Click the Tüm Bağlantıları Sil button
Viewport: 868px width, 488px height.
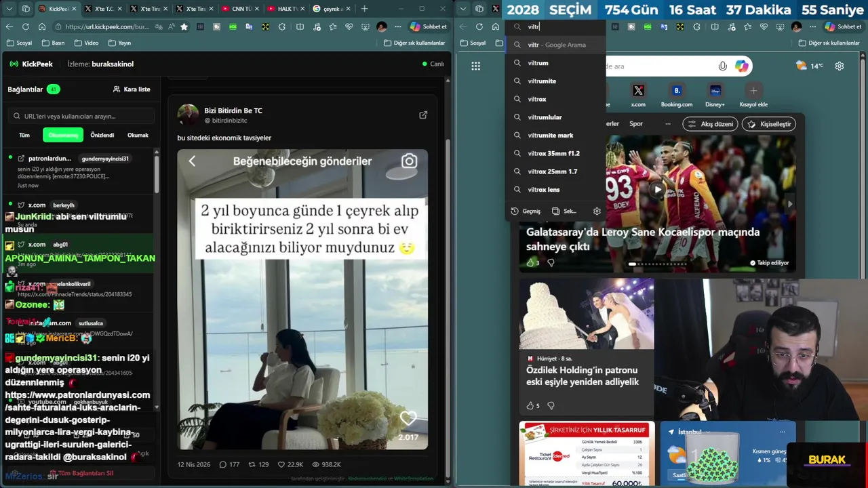click(81, 473)
